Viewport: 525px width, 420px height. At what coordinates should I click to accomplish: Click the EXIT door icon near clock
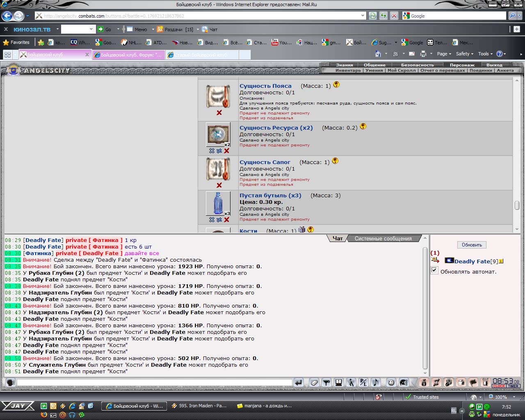[485, 382]
